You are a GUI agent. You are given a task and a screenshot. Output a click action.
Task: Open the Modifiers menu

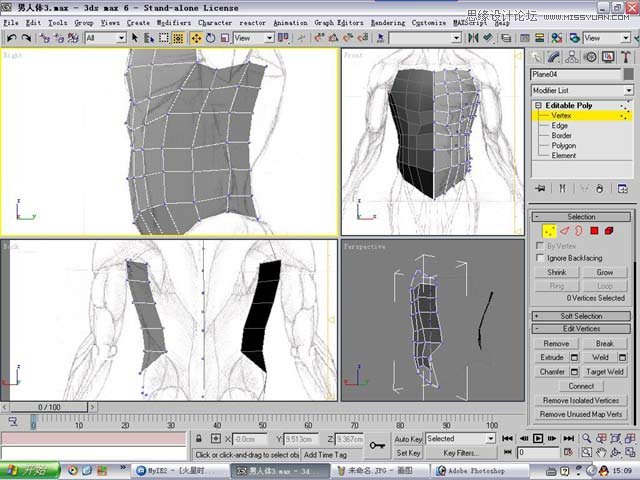(x=174, y=22)
